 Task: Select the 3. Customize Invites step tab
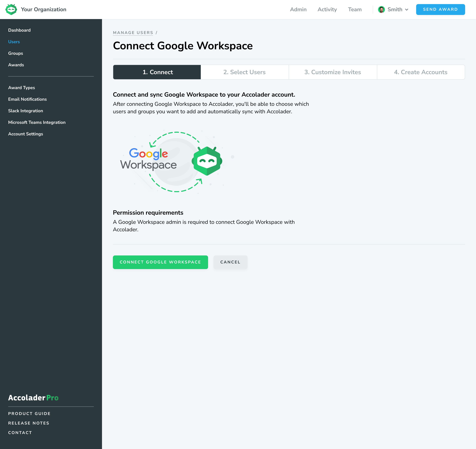333,72
